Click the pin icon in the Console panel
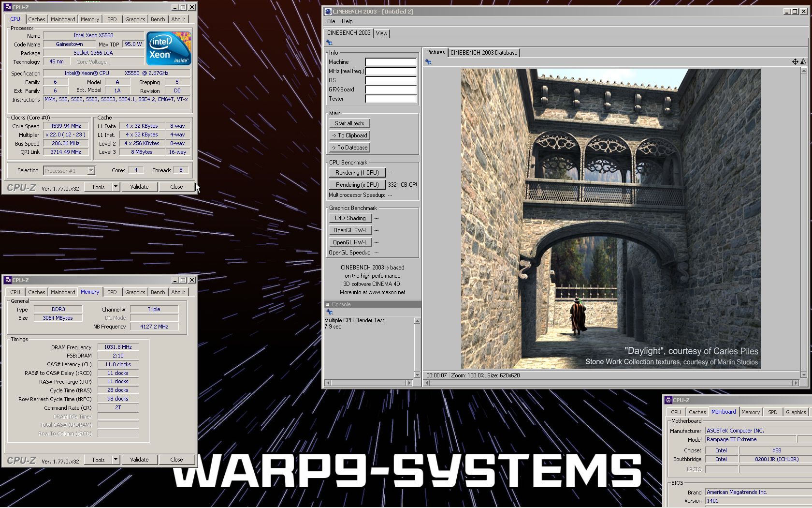The image size is (812, 508). [x=330, y=312]
